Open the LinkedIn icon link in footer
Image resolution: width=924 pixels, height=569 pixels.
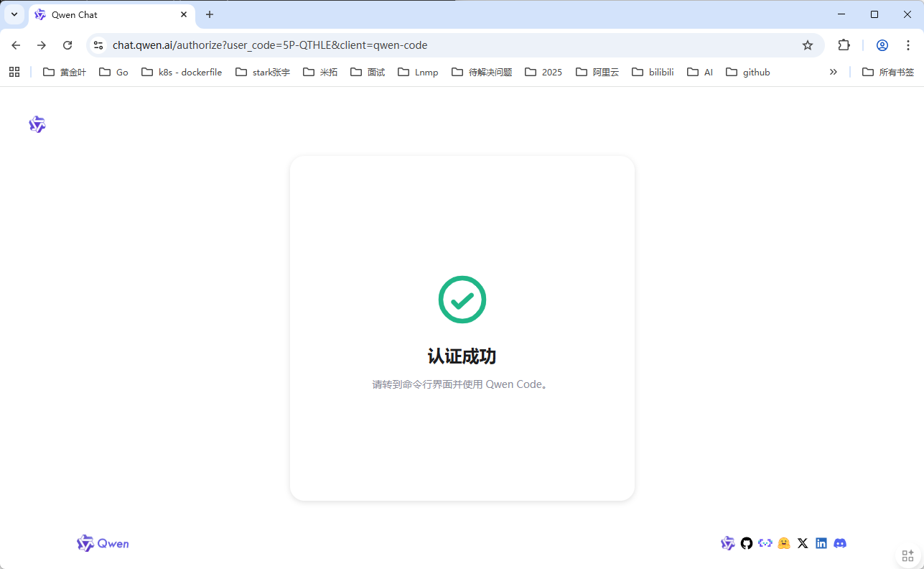pos(821,543)
